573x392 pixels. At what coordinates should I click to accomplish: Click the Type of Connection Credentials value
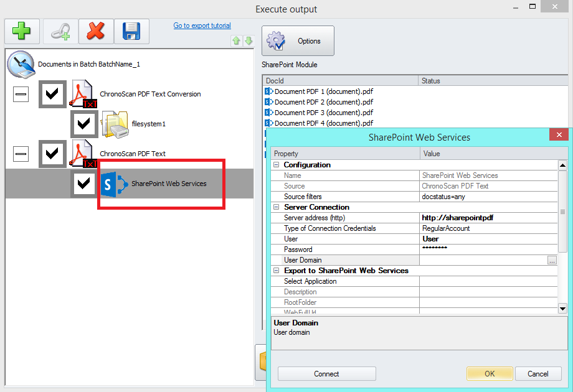(488, 228)
